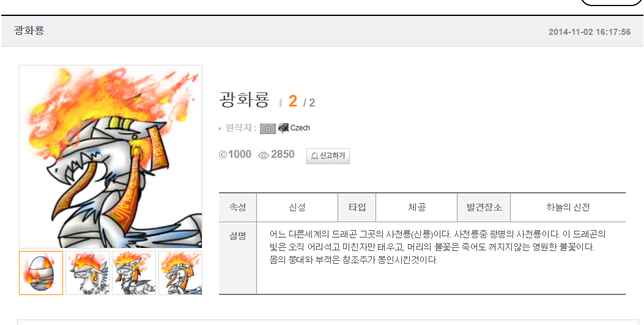Open the fourth adult dragon thumbnail
The image size is (644, 325).
point(180,273)
